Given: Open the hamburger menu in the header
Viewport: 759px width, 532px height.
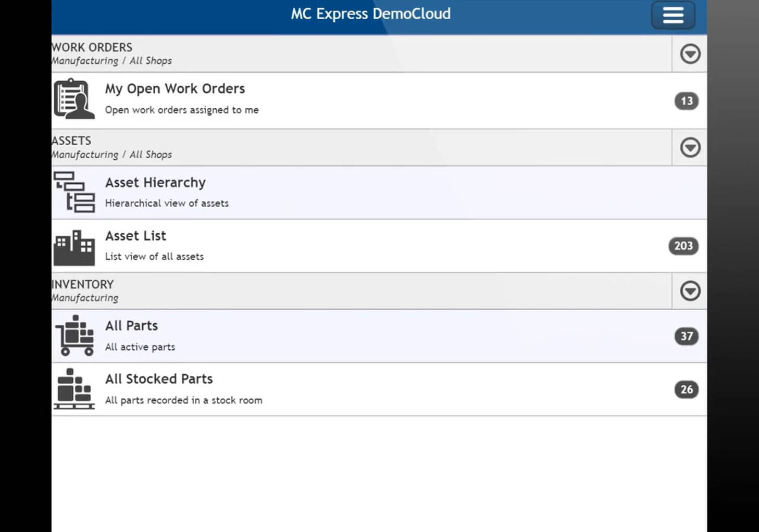Looking at the screenshot, I should point(673,15).
